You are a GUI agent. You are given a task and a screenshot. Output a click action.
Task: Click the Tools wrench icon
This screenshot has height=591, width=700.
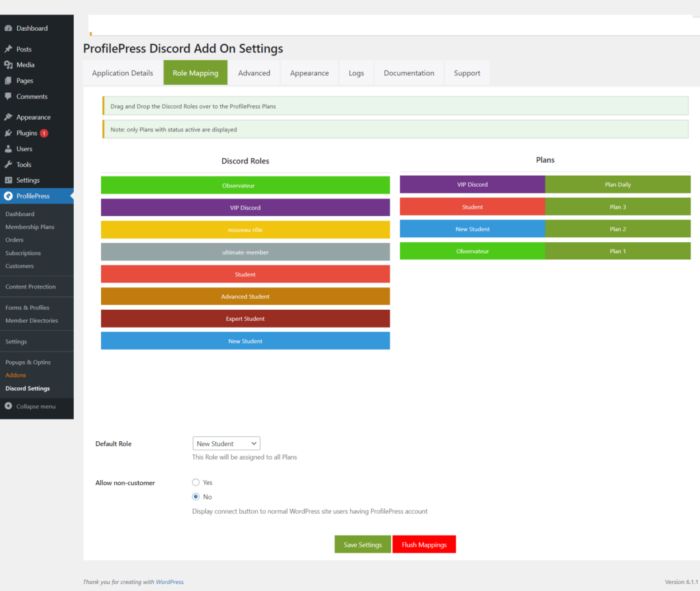(x=8, y=164)
